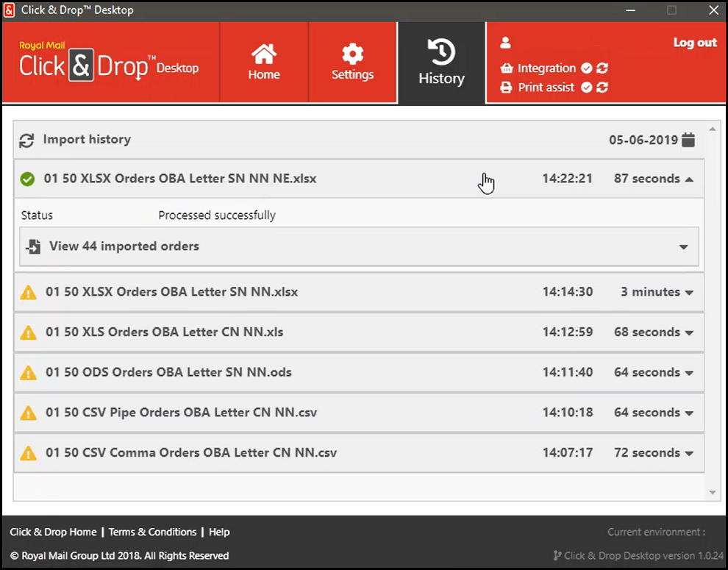
Task: Expand the XLS Orders CN NN.xls row
Action: click(x=689, y=332)
